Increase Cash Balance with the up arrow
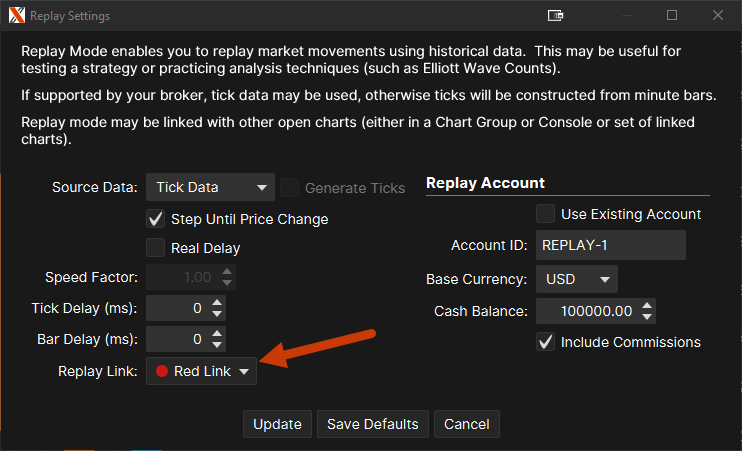Viewport: 742px width, 451px height. (647, 306)
